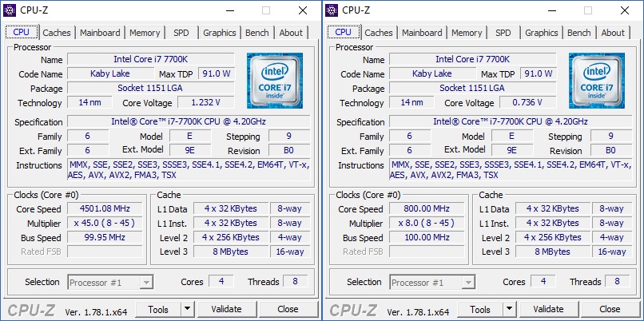Click empty Rated FSB field in left window
Image resolution: width=644 pixels, height=321 pixels.
tap(105, 252)
